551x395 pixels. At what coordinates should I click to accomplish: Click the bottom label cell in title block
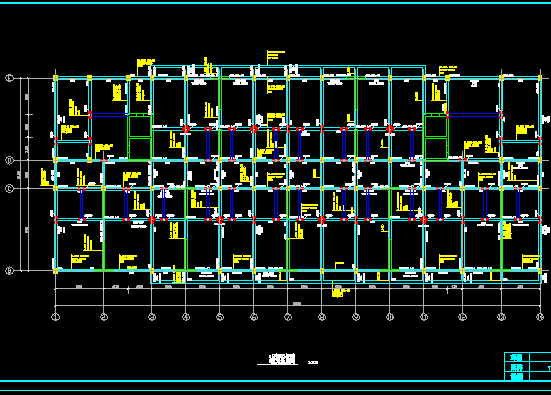pyautogui.click(x=517, y=376)
